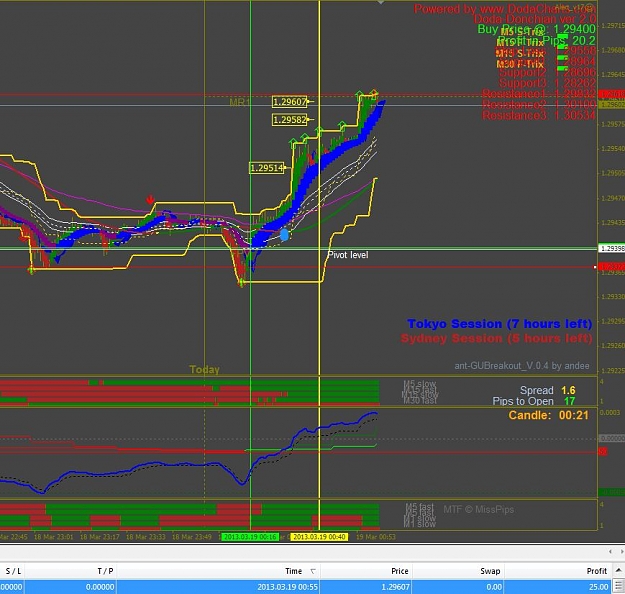Click the Buy Price @ 1.29400 label
625x594 pixels.
(537, 29)
